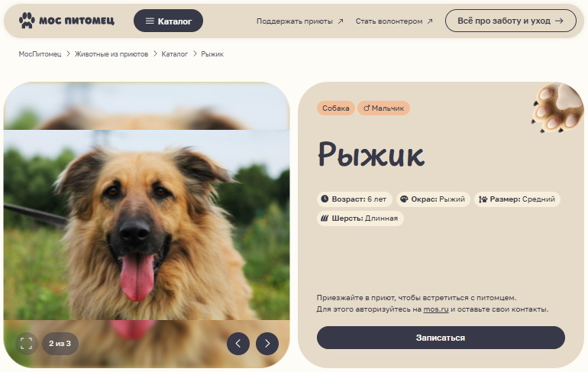
Task: Follow the mos.ru link
Action: pos(436,309)
